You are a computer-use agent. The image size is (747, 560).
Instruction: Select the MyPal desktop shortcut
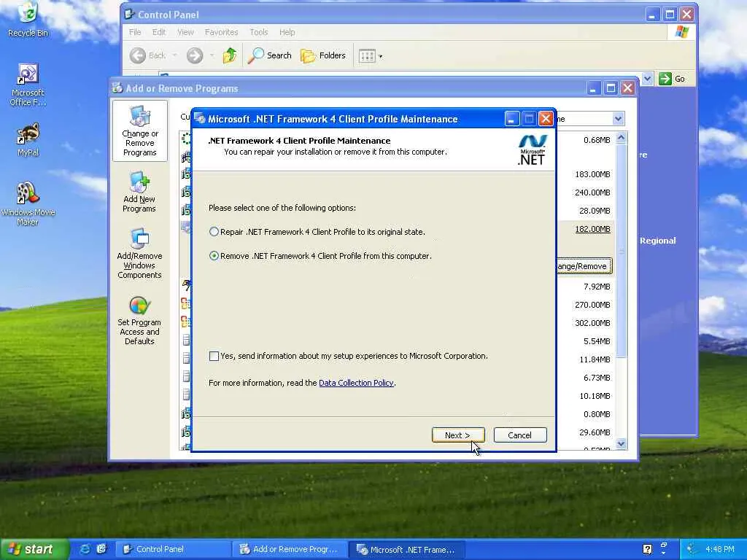tap(28, 140)
